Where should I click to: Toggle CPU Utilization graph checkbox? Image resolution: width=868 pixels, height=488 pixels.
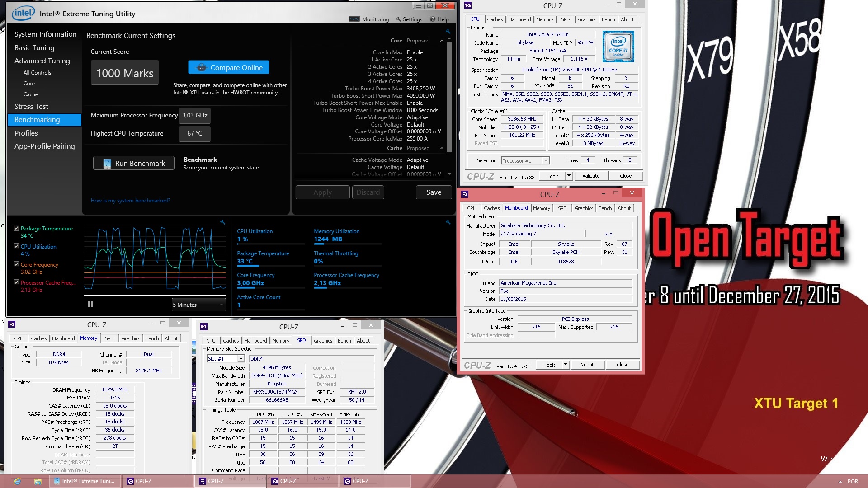coord(16,246)
